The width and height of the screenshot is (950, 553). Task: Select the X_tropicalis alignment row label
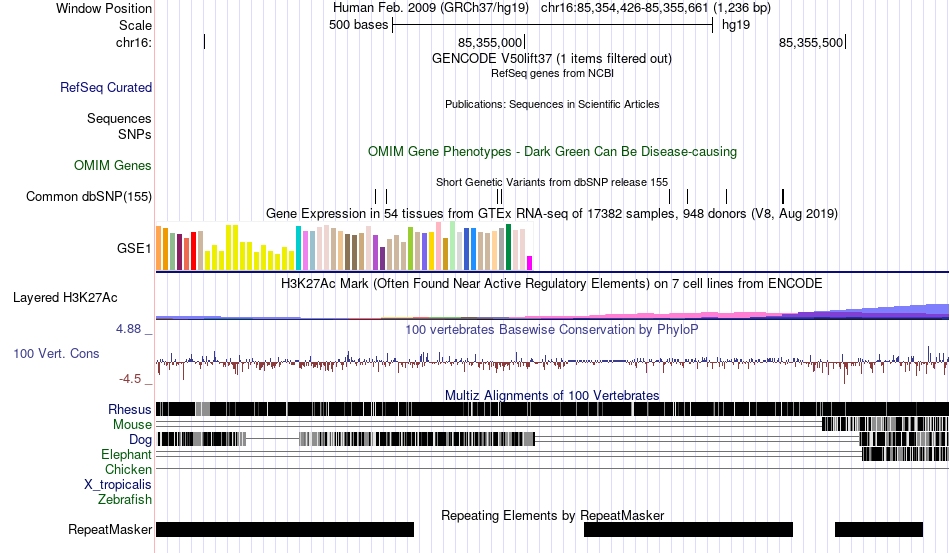[x=118, y=485]
